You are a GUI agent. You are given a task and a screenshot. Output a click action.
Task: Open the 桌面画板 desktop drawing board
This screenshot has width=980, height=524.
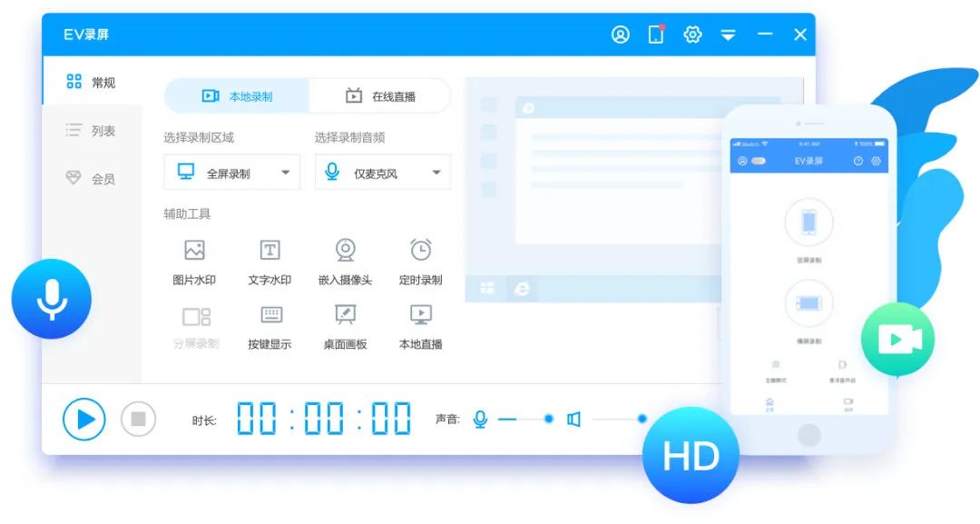coord(345,327)
